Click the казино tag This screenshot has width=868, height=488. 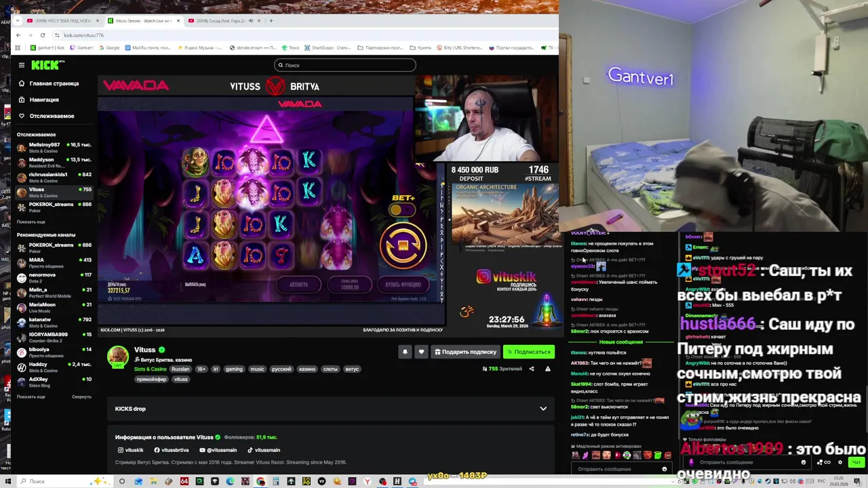(x=307, y=369)
